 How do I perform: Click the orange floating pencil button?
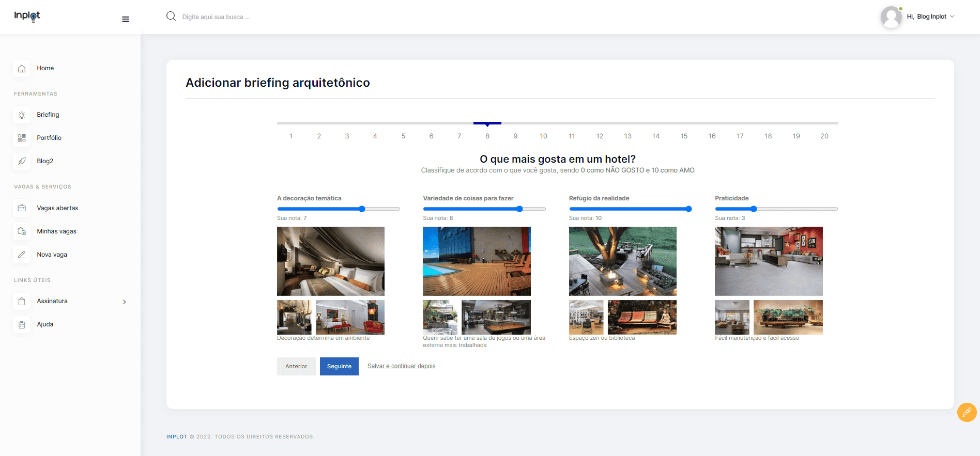click(x=967, y=412)
